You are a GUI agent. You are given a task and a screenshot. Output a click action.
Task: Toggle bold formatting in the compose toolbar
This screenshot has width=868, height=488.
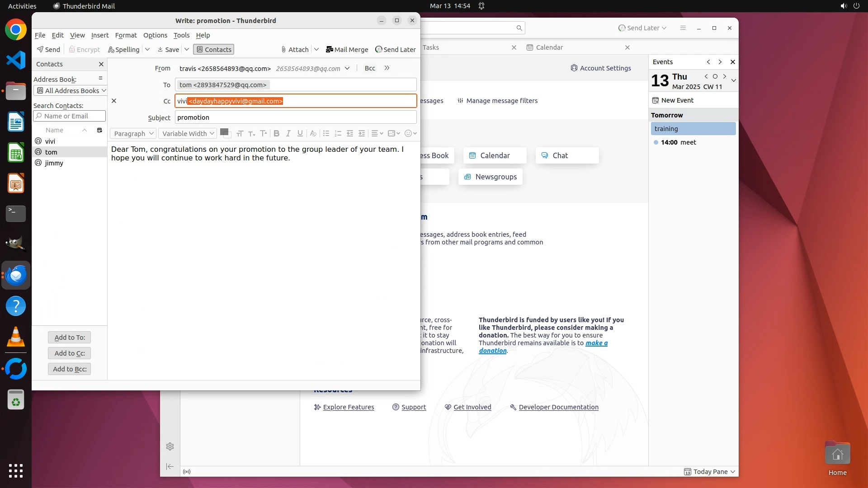(x=276, y=133)
